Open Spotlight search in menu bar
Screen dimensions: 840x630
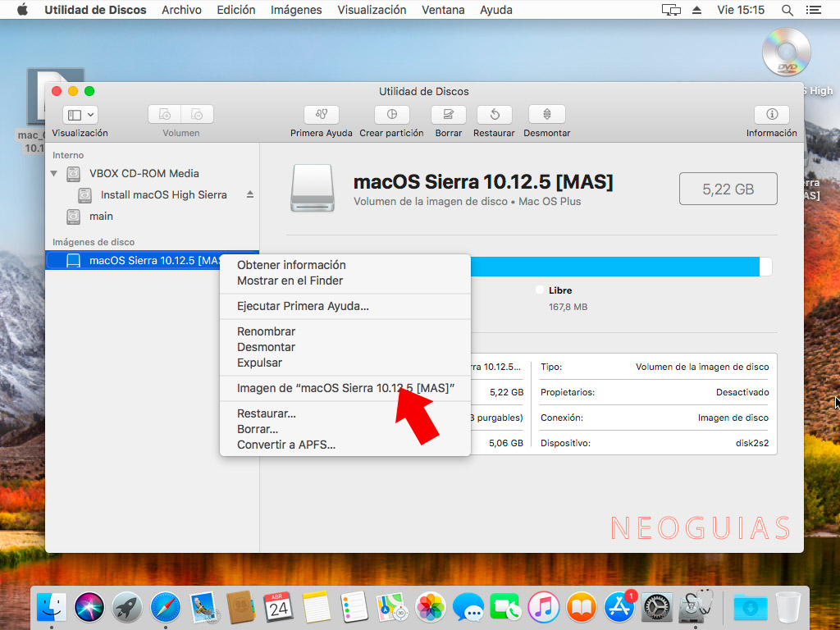click(787, 10)
